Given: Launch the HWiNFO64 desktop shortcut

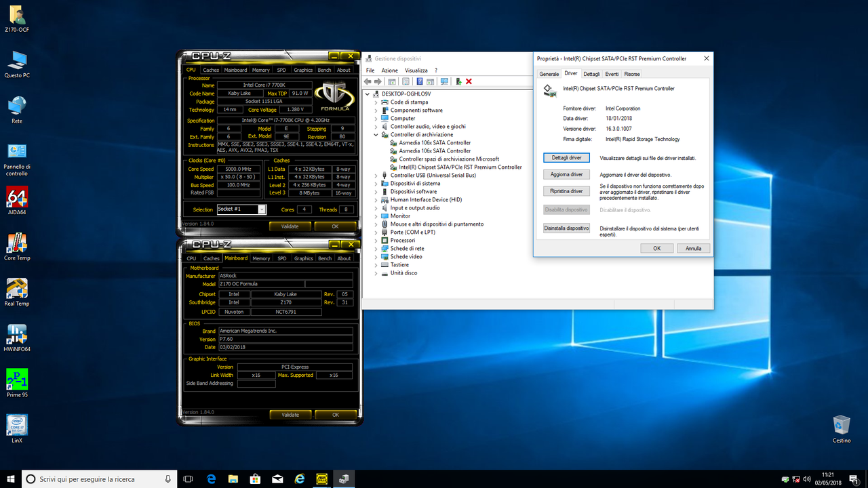Looking at the screenshot, I should (17, 337).
